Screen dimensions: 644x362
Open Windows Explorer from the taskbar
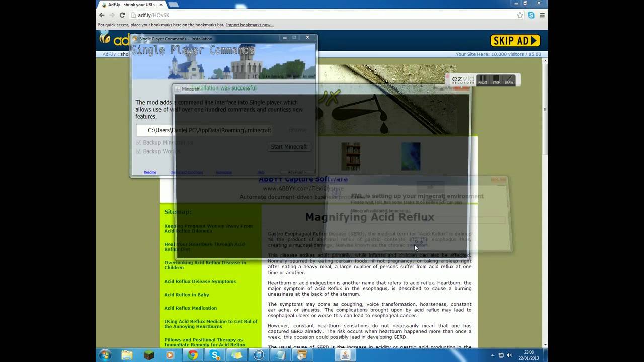127,355
